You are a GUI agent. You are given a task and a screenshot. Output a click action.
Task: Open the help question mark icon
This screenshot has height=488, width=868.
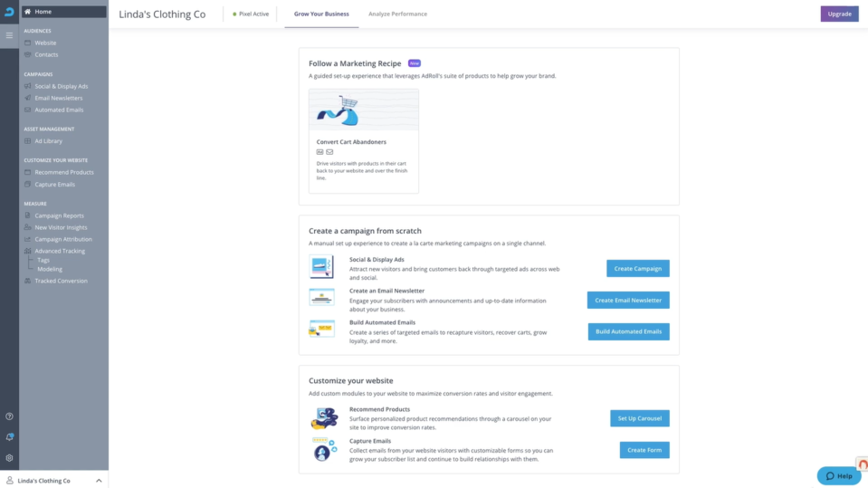[x=9, y=416]
